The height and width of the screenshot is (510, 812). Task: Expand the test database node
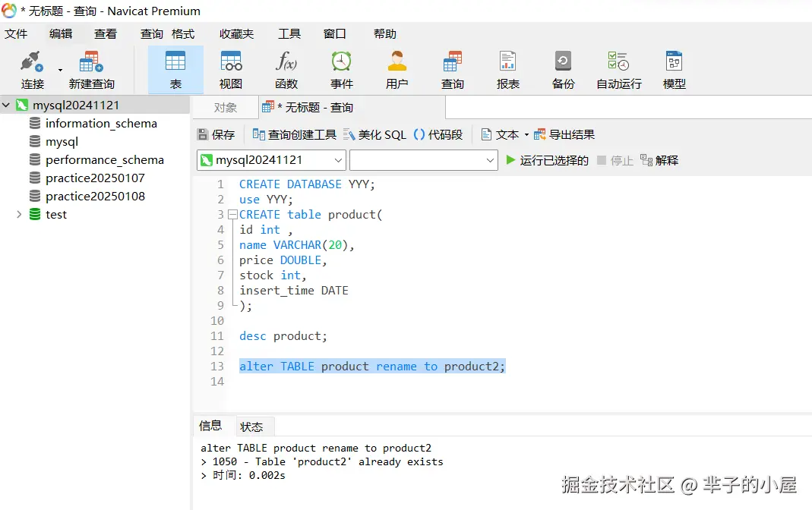[19, 214]
